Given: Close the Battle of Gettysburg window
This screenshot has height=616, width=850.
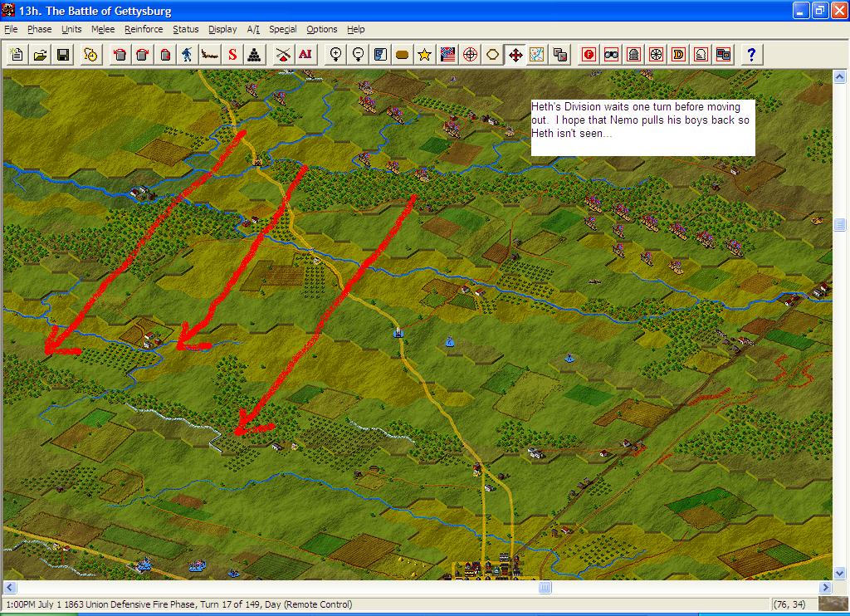Looking at the screenshot, I should [x=838, y=11].
